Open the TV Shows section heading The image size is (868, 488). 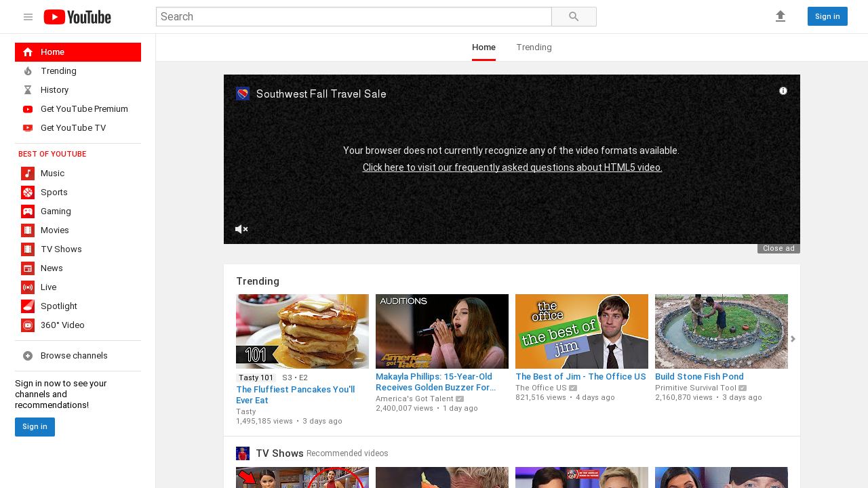pos(279,453)
